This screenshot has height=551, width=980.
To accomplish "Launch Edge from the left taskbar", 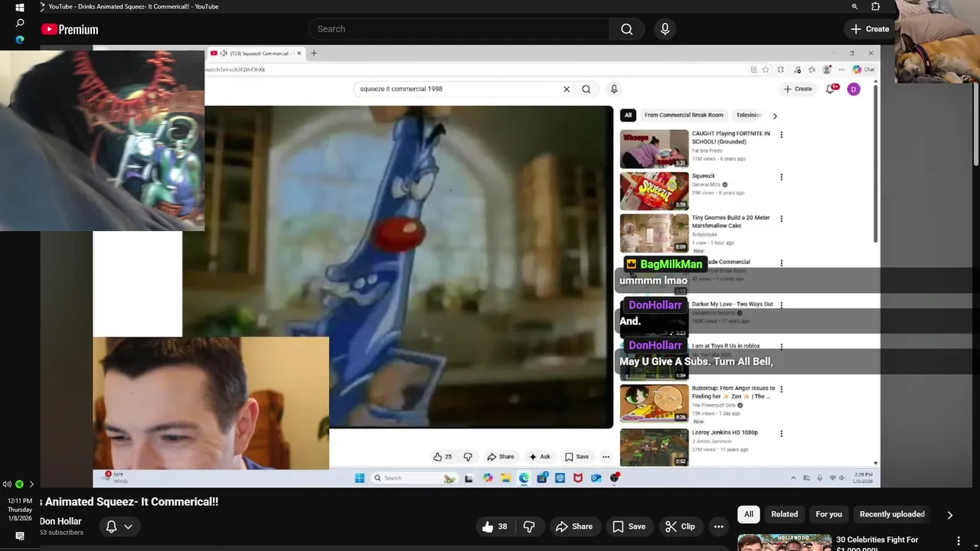I will coord(20,40).
